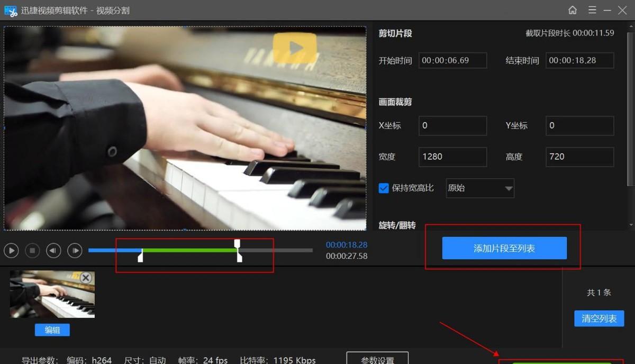
Task: Edit the 开始时间 field
Action: click(x=452, y=60)
